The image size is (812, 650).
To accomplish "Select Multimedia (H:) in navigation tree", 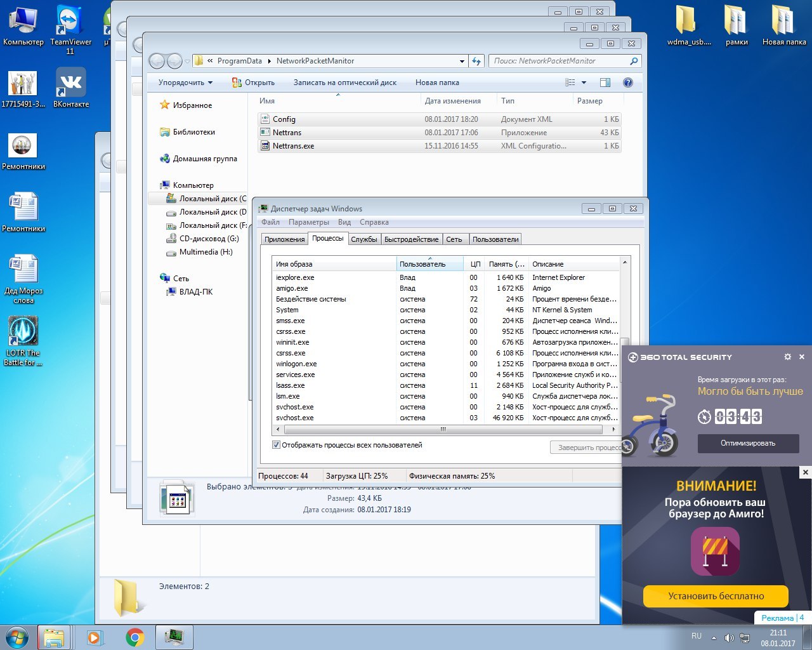I will 199,252.
